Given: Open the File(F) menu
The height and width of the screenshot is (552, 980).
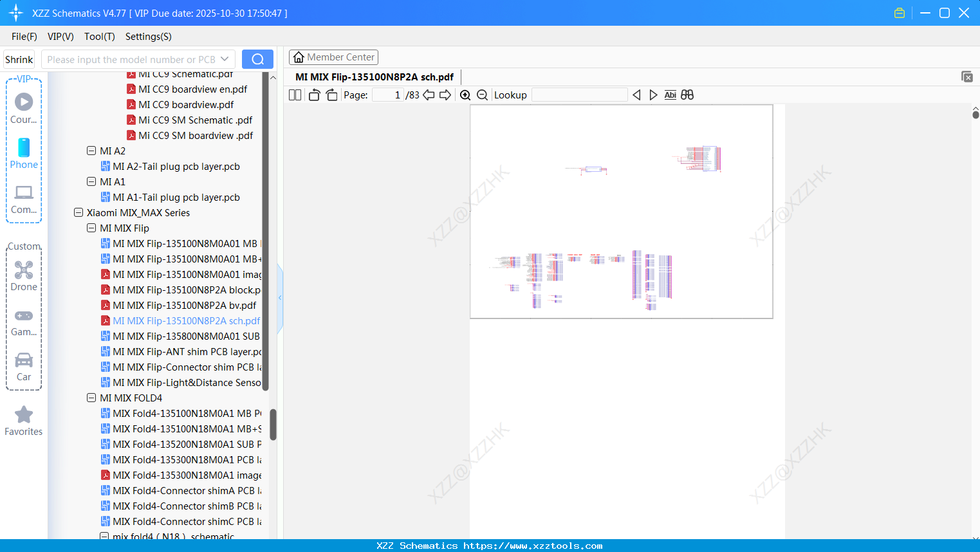Looking at the screenshot, I should pyautogui.click(x=24, y=37).
